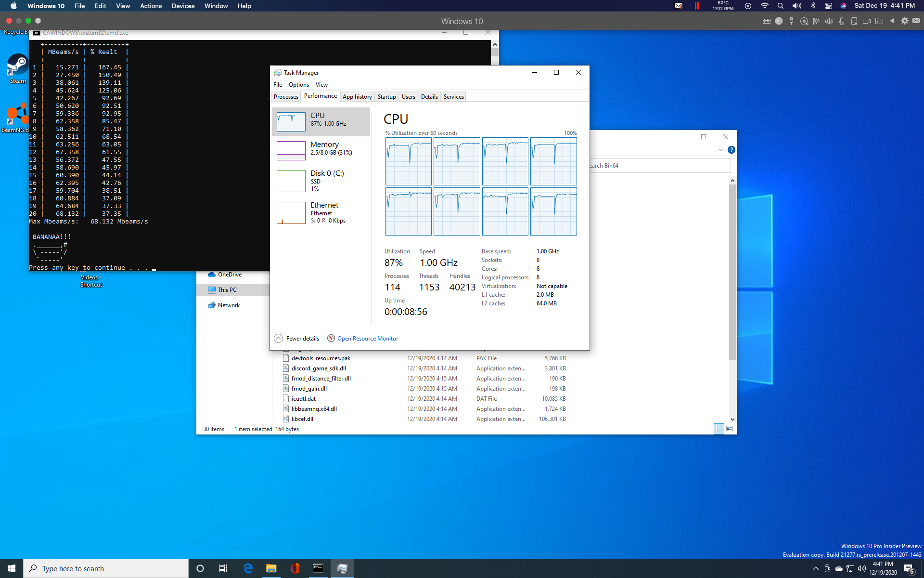Open the Options menu in Task Manager

coord(298,85)
